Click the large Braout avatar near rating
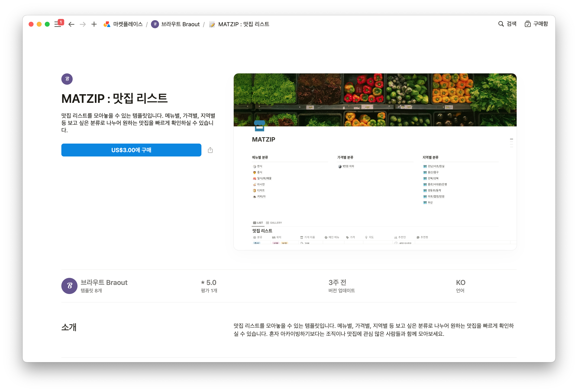This screenshot has height=392, width=578. pyautogui.click(x=69, y=286)
